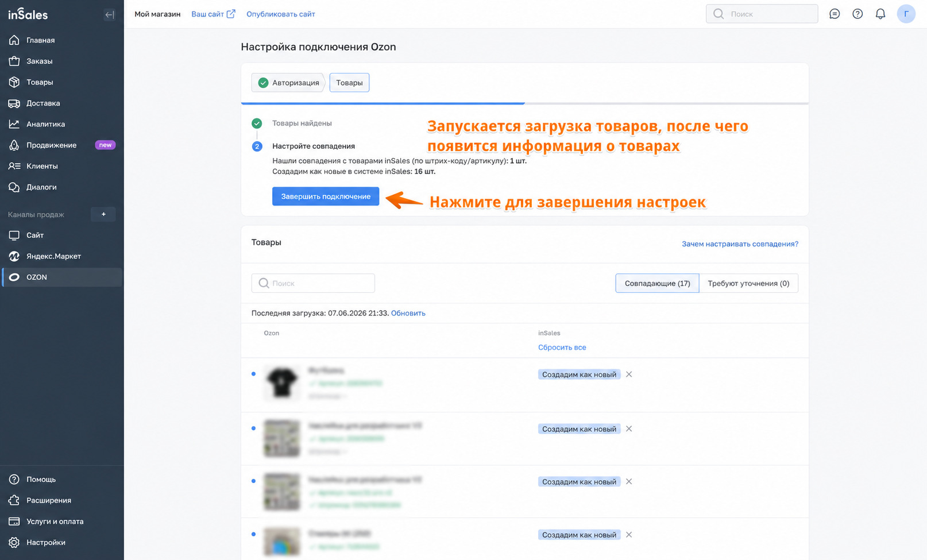Remove match for the black t-shirt product
Screen dimensions: 927x560
tap(629, 374)
